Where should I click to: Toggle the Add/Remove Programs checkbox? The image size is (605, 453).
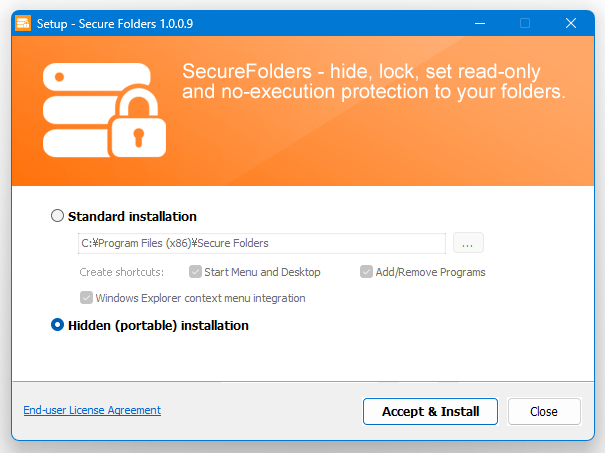tap(366, 272)
